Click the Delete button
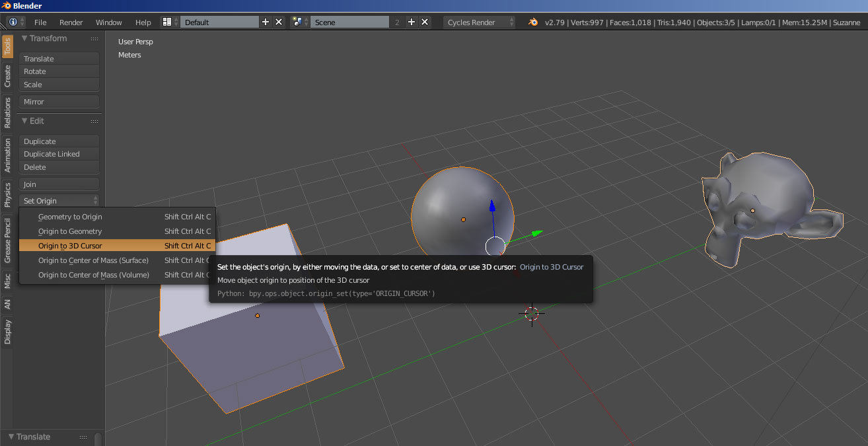 pyautogui.click(x=59, y=167)
